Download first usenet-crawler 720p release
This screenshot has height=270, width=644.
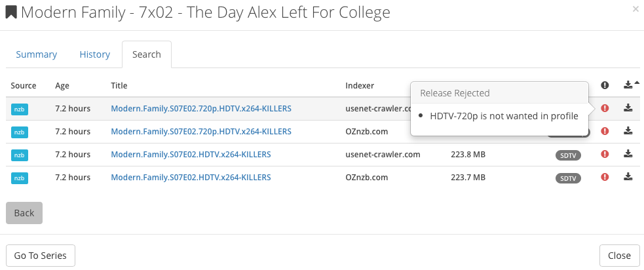[x=628, y=108]
